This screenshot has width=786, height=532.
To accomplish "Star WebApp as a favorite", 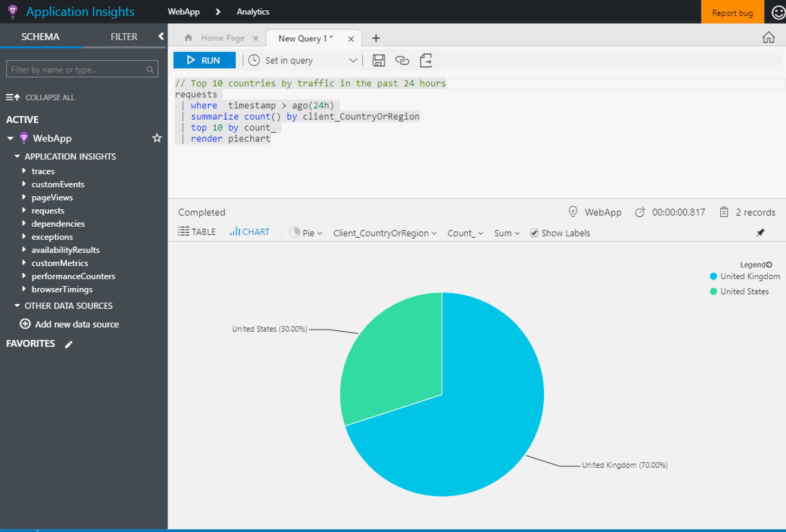I will 157,138.
